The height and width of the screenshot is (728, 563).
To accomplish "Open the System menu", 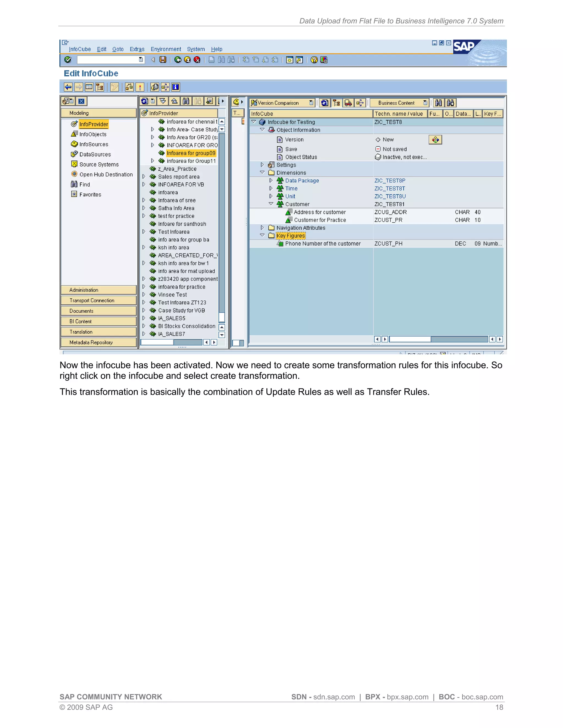I will click(196, 49).
